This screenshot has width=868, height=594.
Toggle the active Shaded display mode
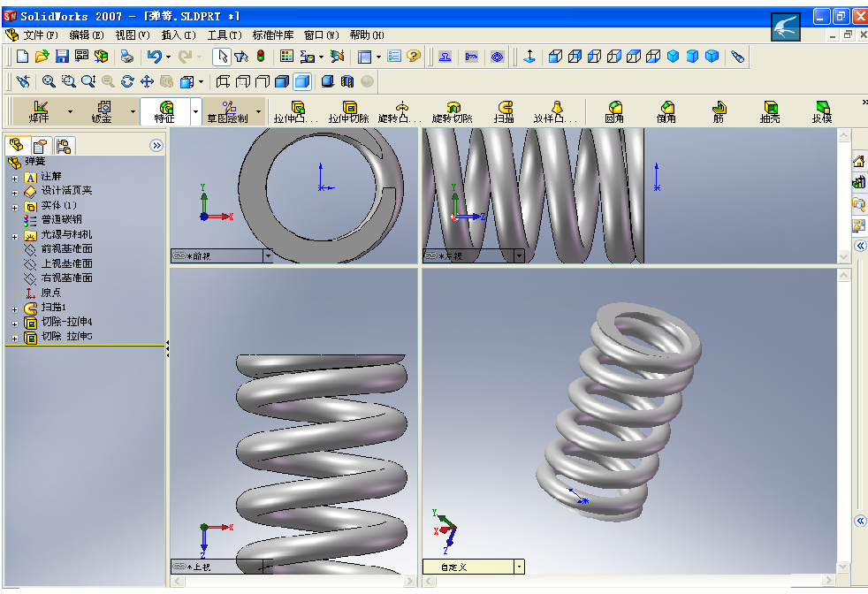[x=301, y=82]
